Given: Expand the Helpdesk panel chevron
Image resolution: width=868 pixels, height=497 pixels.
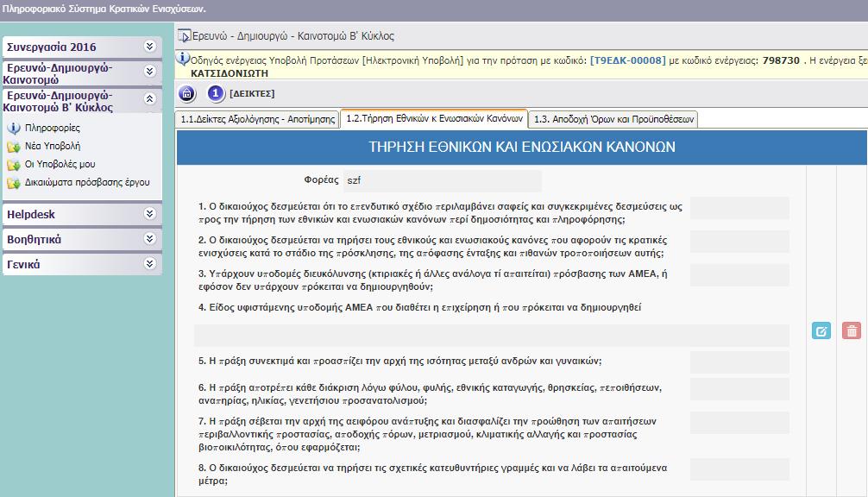Looking at the screenshot, I should coord(149,214).
